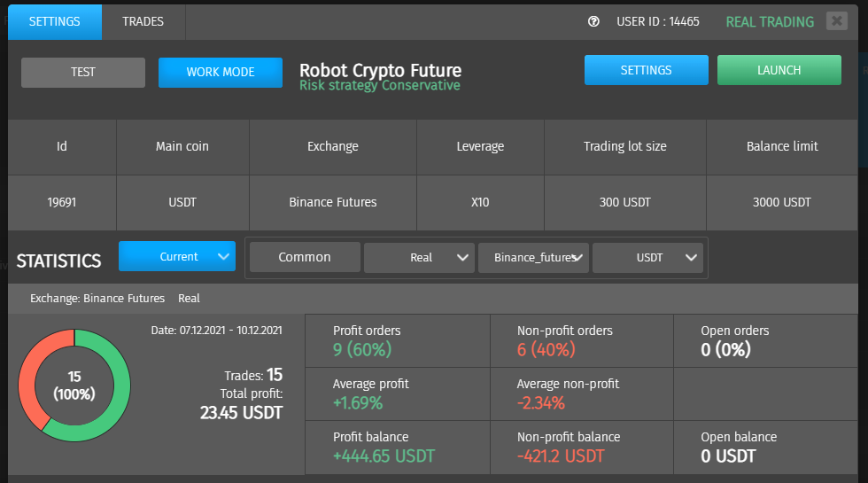
Task: Select the SETTINGS tab
Action: pos(54,21)
